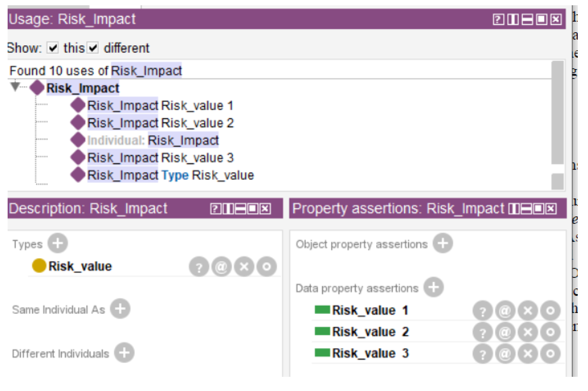Screen dimensions: 588x391
Task: Collapse the Risk_Impact usage tree node
Action: [15, 86]
